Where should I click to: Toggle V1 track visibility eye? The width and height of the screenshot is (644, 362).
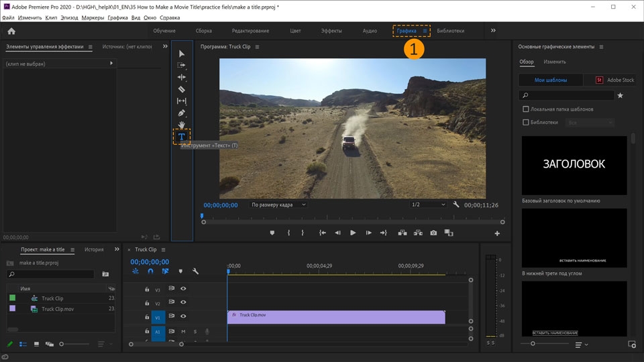183,316
